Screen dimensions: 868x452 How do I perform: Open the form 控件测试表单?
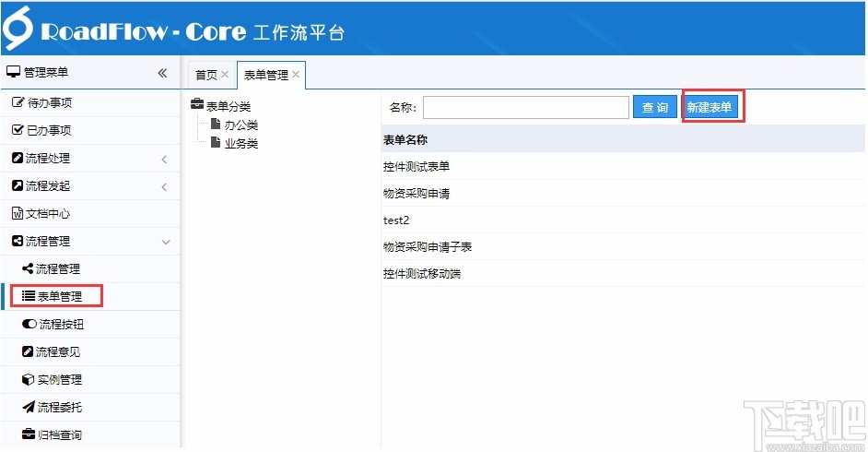(x=416, y=166)
